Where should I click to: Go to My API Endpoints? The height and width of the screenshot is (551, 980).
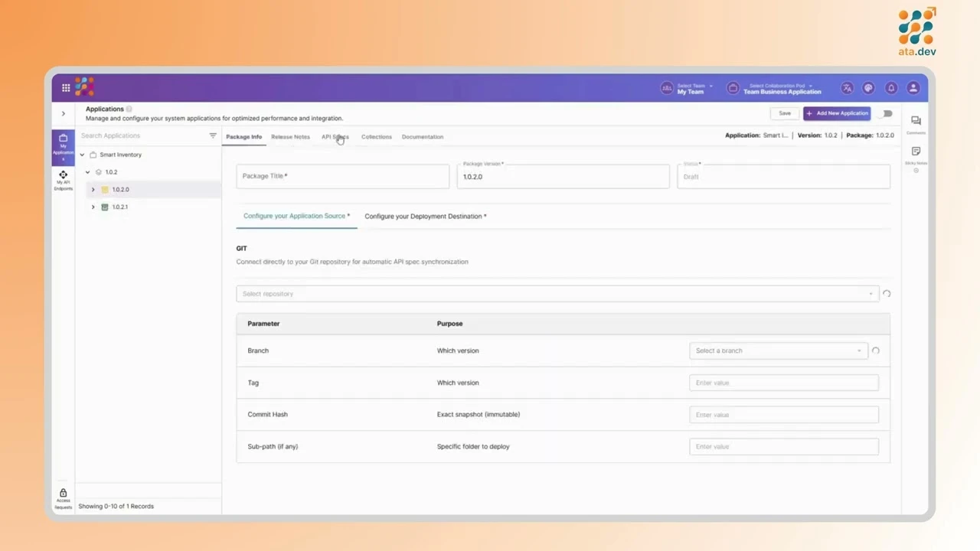pos(63,179)
